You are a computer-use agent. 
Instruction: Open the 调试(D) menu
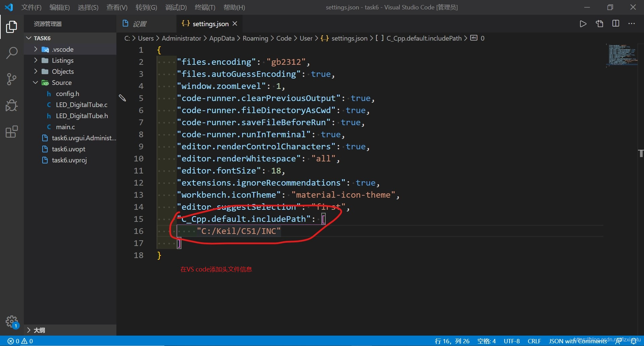pyautogui.click(x=176, y=7)
